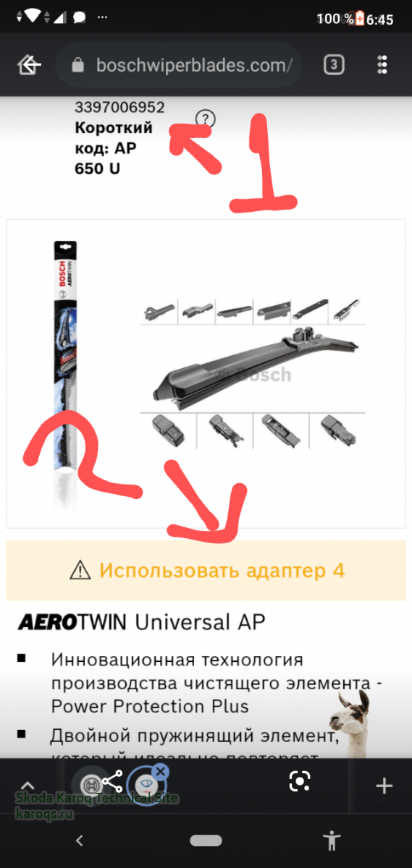The width and height of the screenshot is (412, 868).
Task: Tap the accessibility figure icon
Action: (x=332, y=841)
